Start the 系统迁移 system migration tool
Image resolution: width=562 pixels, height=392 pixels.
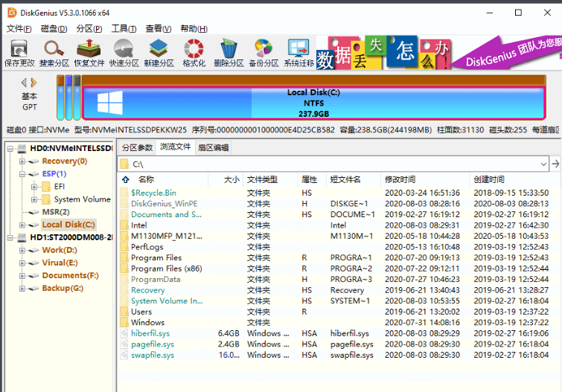298,54
